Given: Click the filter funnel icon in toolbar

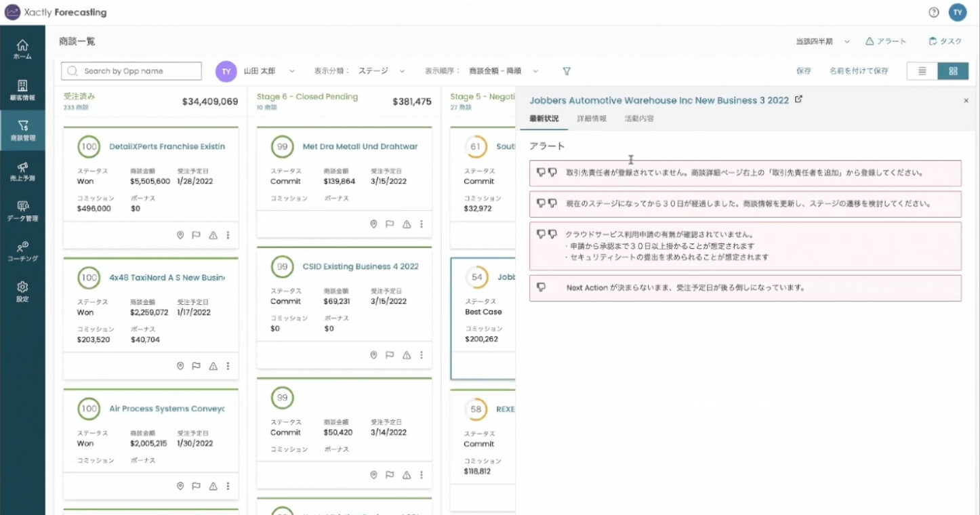Looking at the screenshot, I should (x=567, y=71).
